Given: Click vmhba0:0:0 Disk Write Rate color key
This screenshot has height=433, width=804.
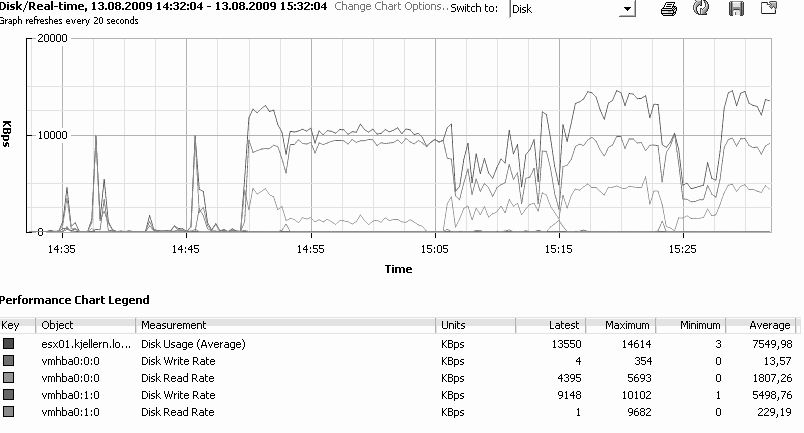Looking at the screenshot, I should click(x=8, y=361).
